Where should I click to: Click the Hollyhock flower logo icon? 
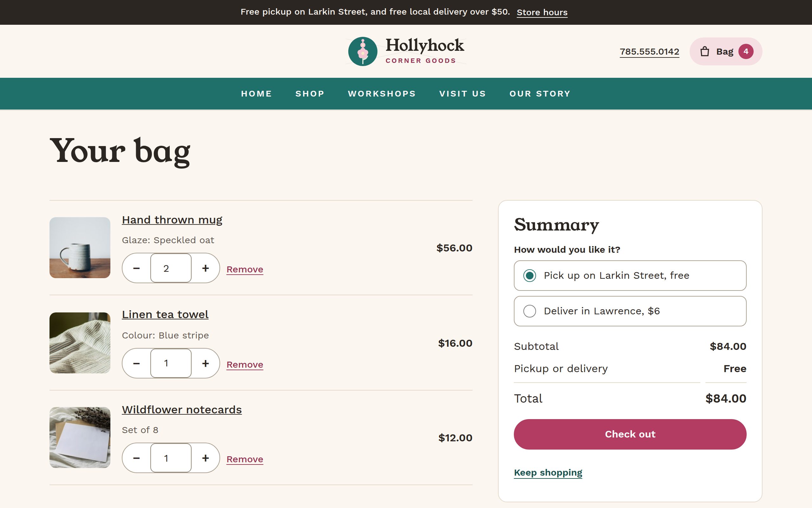click(363, 51)
